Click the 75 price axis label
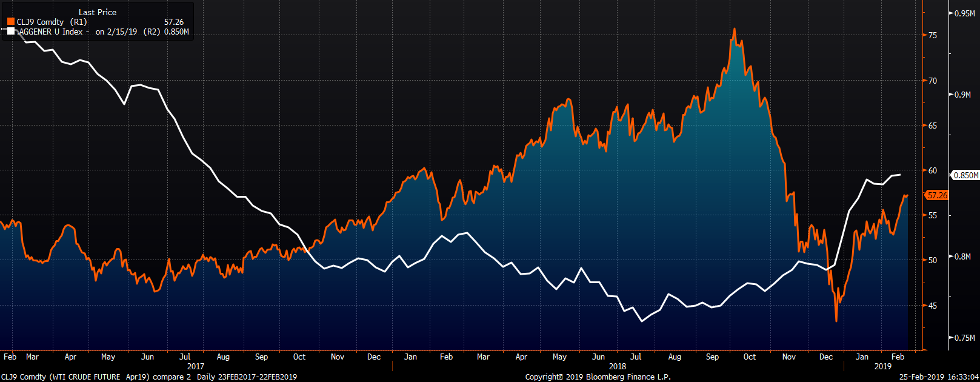This screenshot has width=980, height=382. [x=933, y=35]
